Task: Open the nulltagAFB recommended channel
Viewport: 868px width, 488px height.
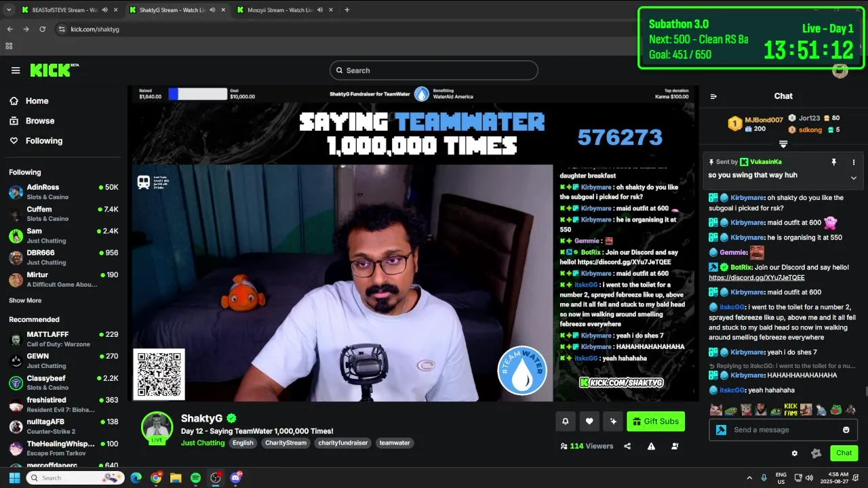Action: click(64, 426)
